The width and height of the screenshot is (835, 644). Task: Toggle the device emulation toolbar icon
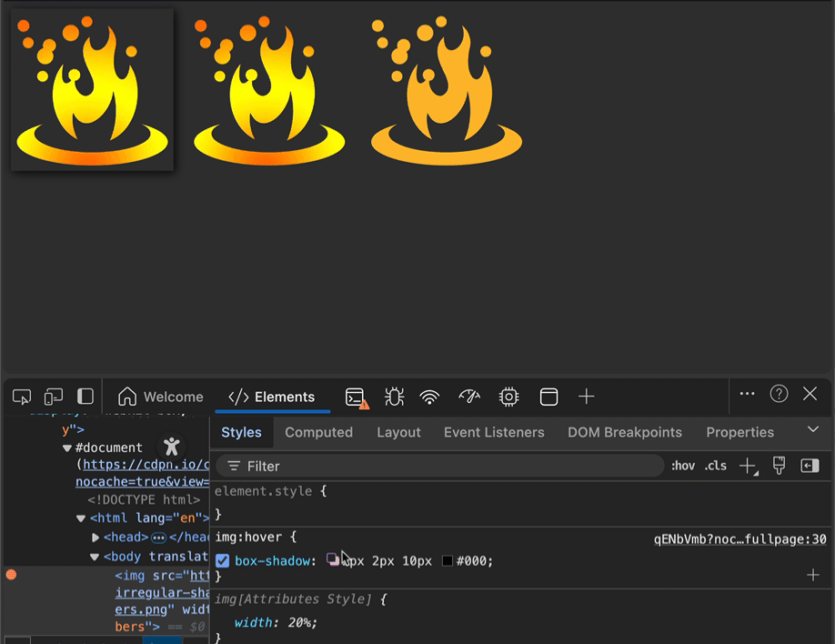pos(53,396)
